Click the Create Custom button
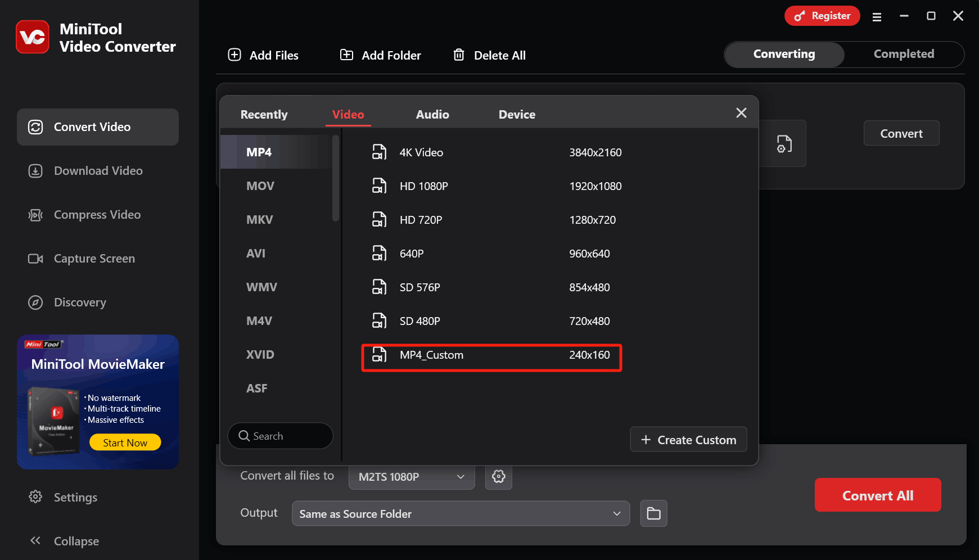 tap(688, 440)
